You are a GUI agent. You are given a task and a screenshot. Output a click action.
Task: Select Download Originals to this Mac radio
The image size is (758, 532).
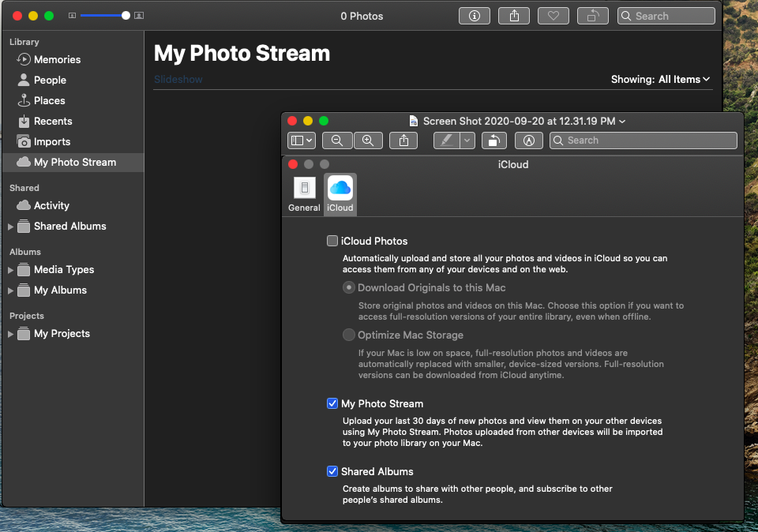[348, 287]
